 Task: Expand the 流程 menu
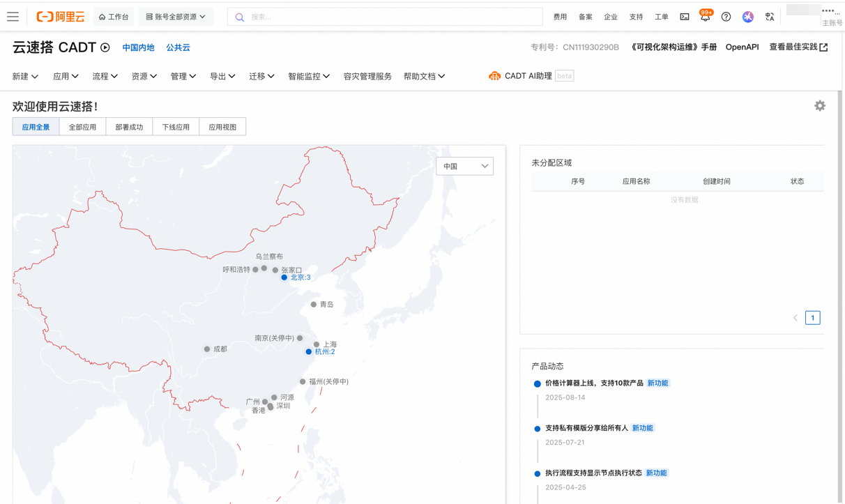(105, 76)
